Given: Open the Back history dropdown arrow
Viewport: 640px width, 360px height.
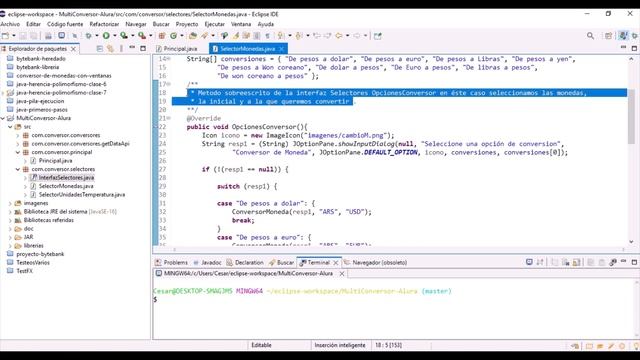Looking at the screenshot, I should tap(347, 36).
